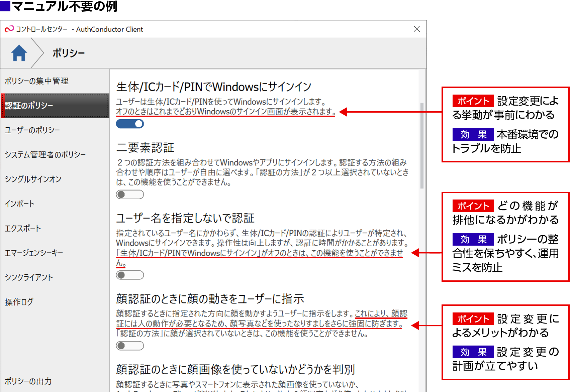The width and height of the screenshot is (571, 392).
Task: Select インポート in the sidebar
Action: click(20, 204)
